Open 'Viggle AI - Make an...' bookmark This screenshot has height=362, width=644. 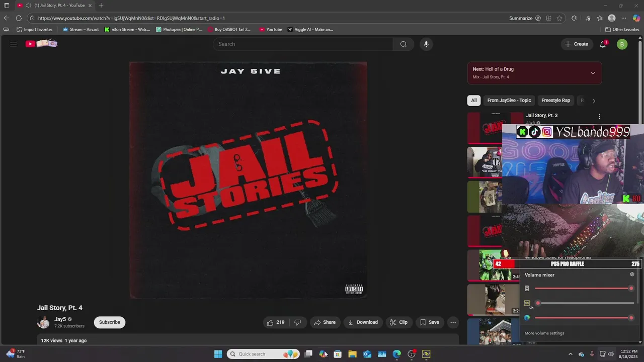[x=310, y=30]
